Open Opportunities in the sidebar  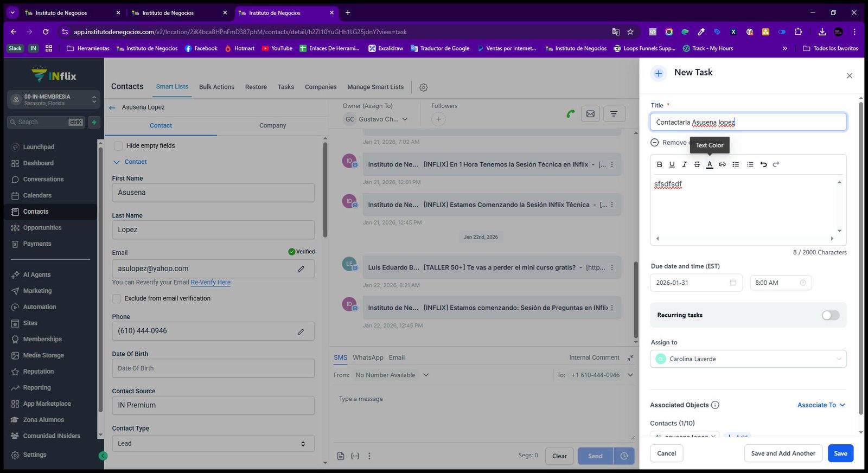(42, 228)
